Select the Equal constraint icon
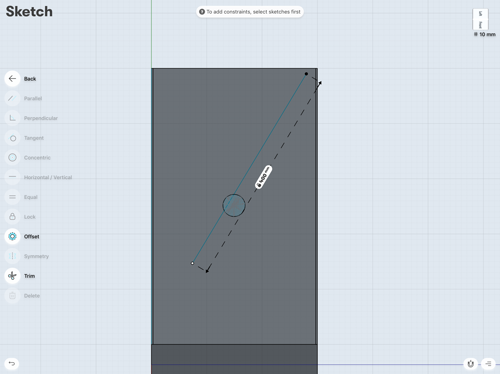This screenshot has height=374, width=500. [x=12, y=197]
